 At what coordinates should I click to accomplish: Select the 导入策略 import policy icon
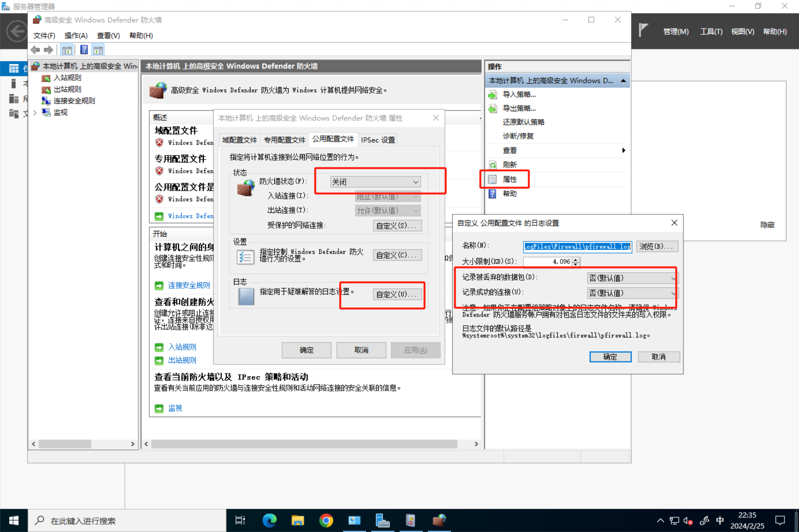point(493,95)
